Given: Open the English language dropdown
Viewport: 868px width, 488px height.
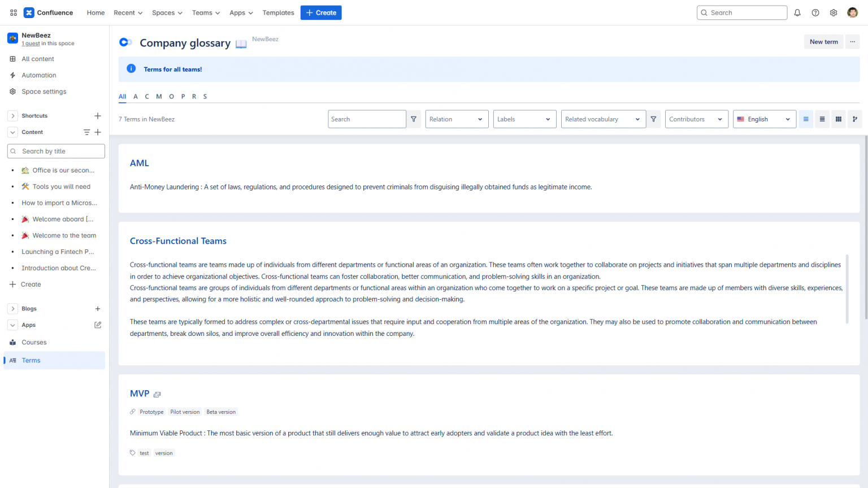Looking at the screenshot, I should pos(764,119).
